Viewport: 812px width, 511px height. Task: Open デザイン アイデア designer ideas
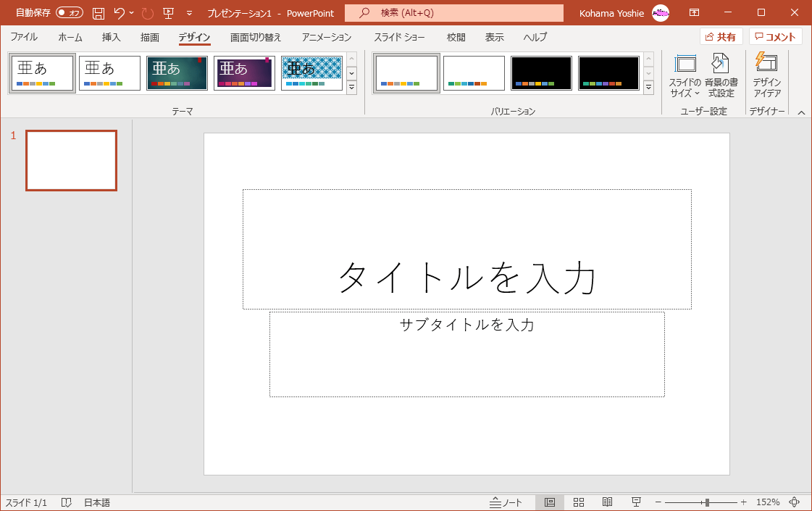(766, 75)
